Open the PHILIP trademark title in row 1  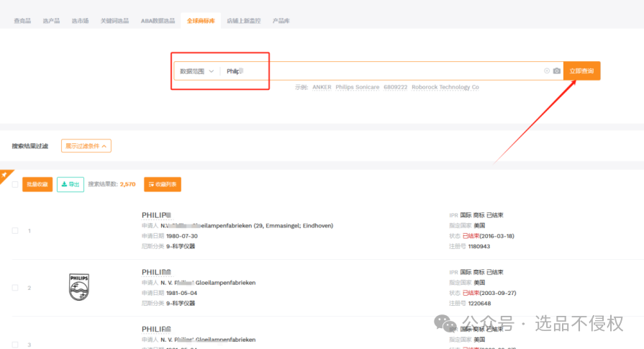point(156,215)
